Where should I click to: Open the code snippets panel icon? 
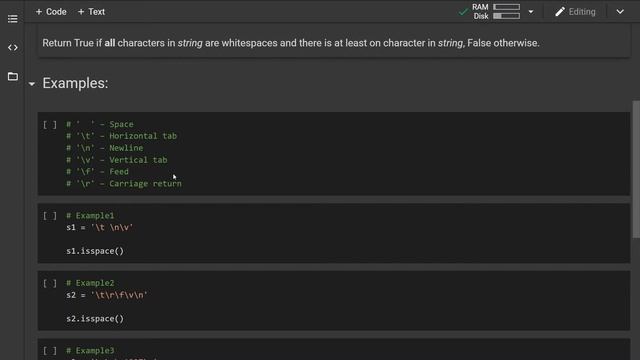pyautogui.click(x=13, y=48)
